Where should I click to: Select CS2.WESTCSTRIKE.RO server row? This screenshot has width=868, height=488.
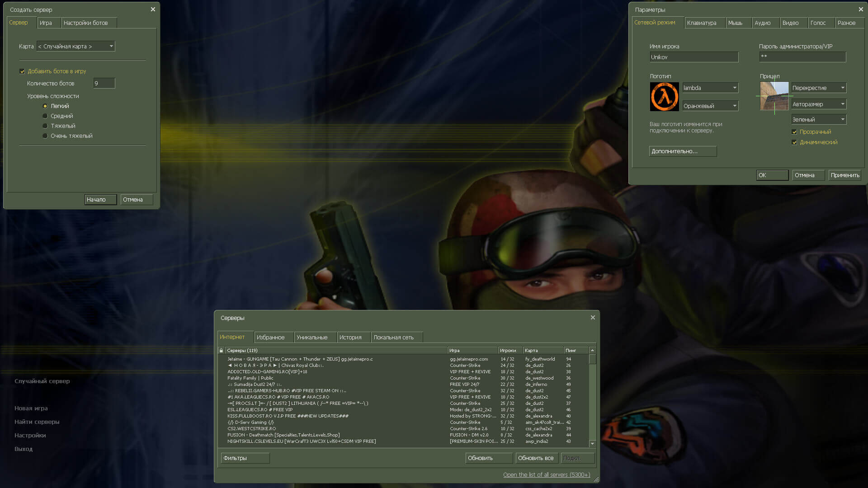[403, 429]
